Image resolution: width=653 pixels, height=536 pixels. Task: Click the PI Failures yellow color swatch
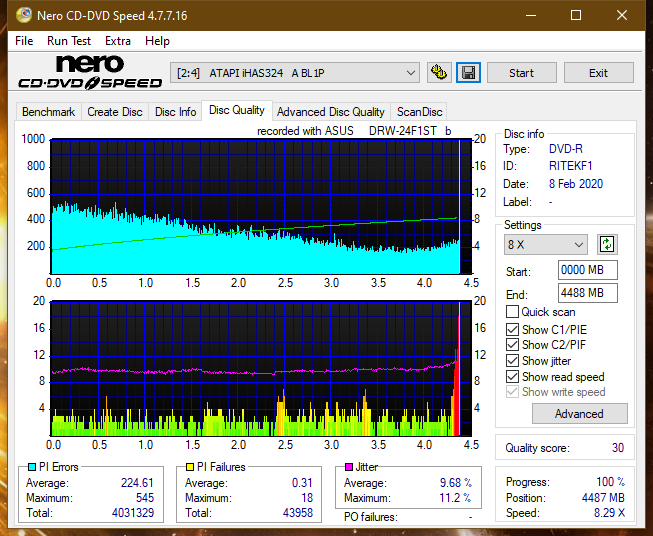coord(190,467)
